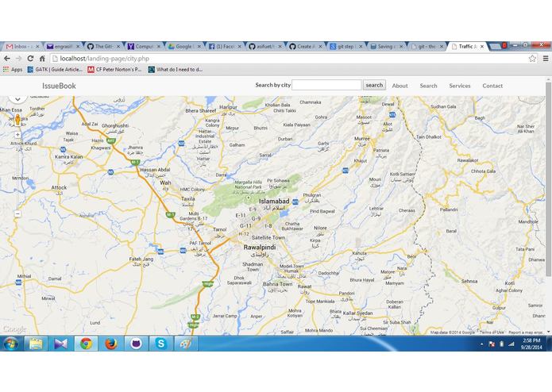The height and width of the screenshot is (392, 552).
Task: Pick the Street View pegman icon
Action: (x=17, y=120)
